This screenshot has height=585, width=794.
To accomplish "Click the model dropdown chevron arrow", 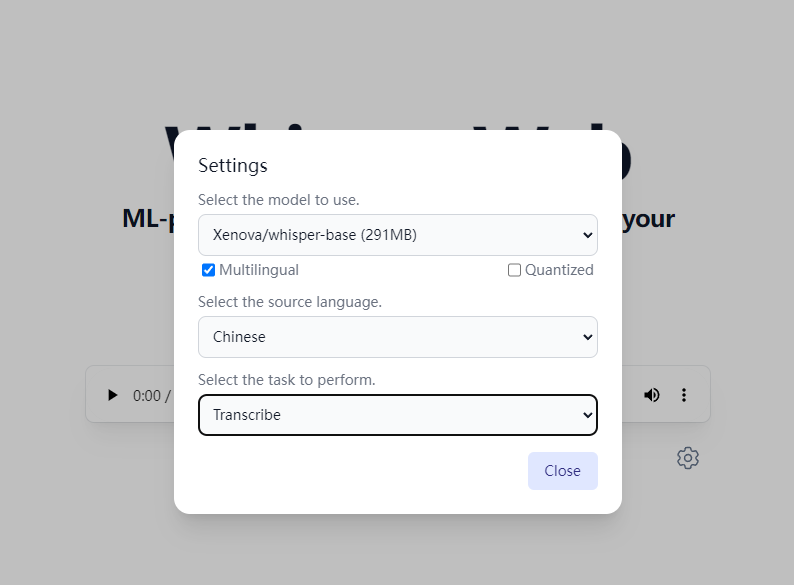I will tap(587, 235).
